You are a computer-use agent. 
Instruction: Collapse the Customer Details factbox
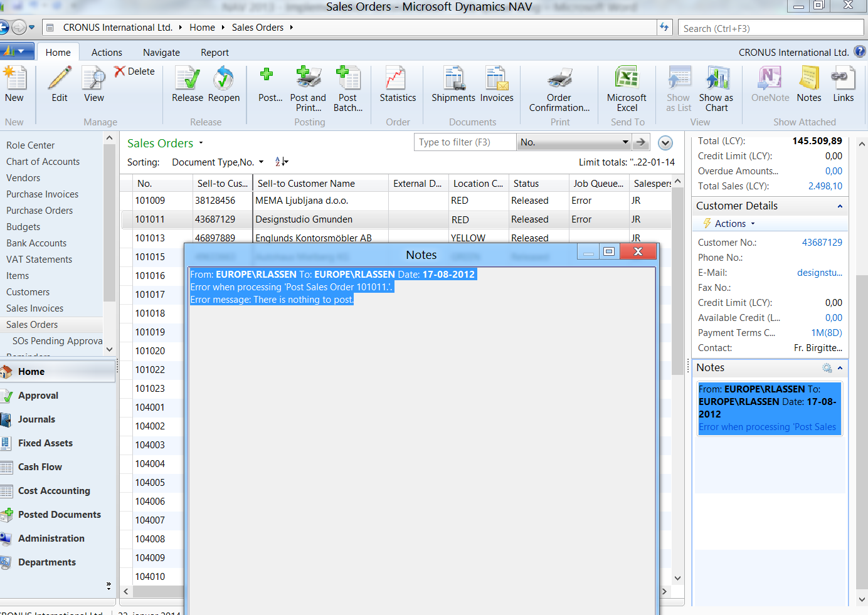point(840,206)
